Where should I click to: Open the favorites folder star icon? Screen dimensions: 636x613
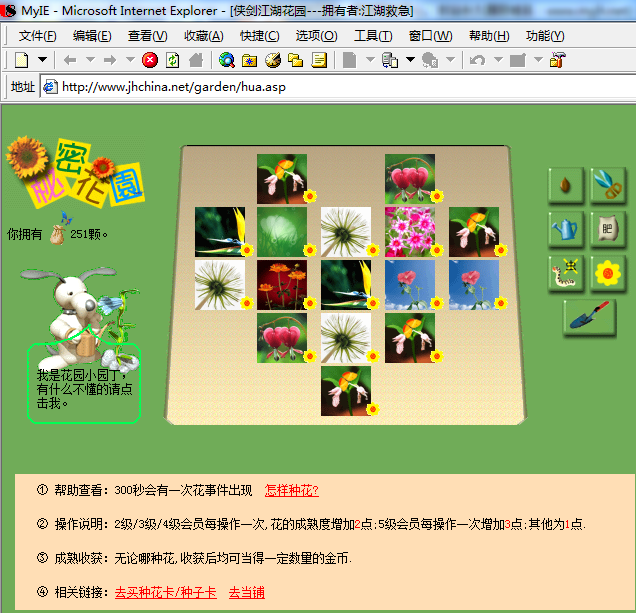click(249, 60)
